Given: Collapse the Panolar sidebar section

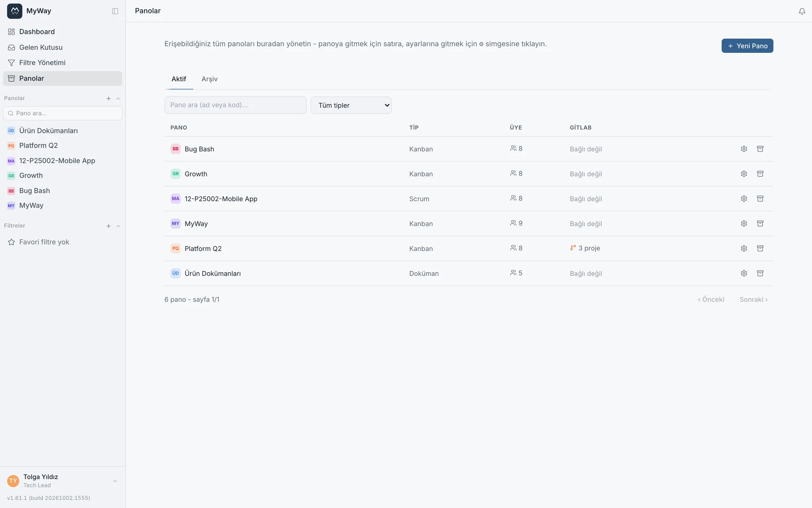Looking at the screenshot, I should point(118,98).
